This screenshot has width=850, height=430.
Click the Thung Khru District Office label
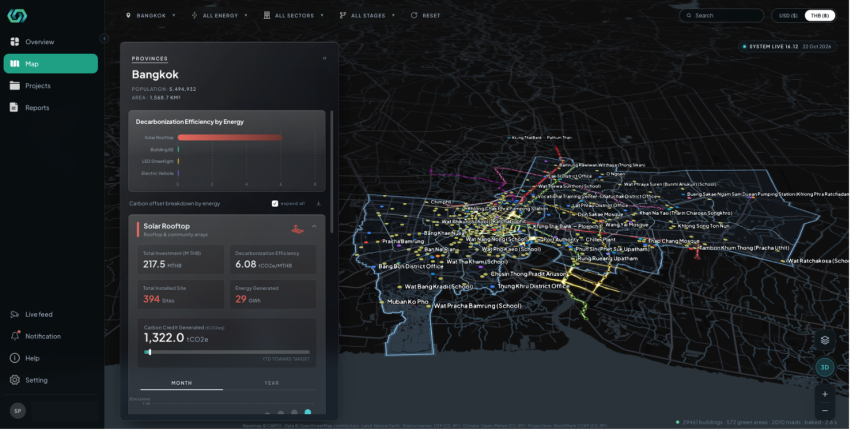click(x=533, y=286)
